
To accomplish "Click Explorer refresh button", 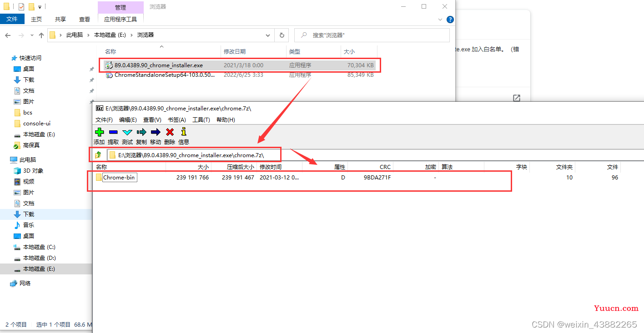I will [282, 35].
